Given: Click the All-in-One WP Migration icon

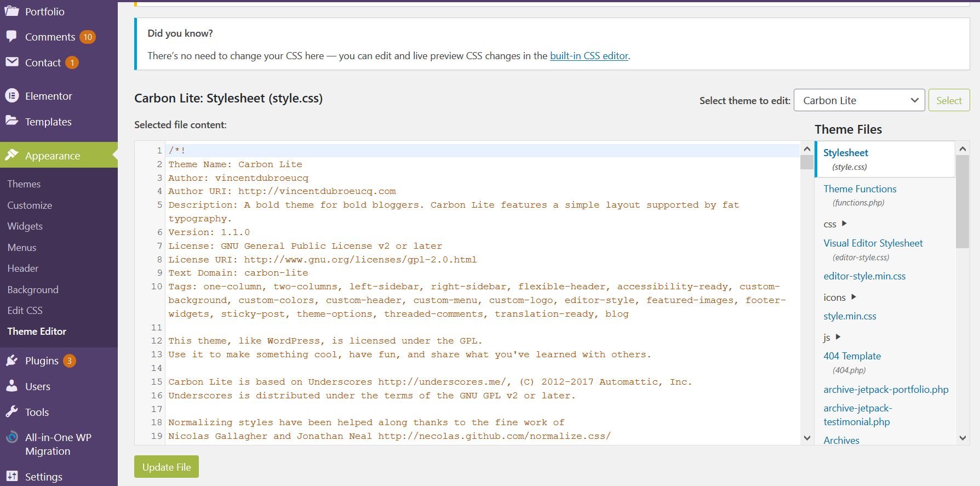Looking at the screenshot, I should (x=12, y=437).
